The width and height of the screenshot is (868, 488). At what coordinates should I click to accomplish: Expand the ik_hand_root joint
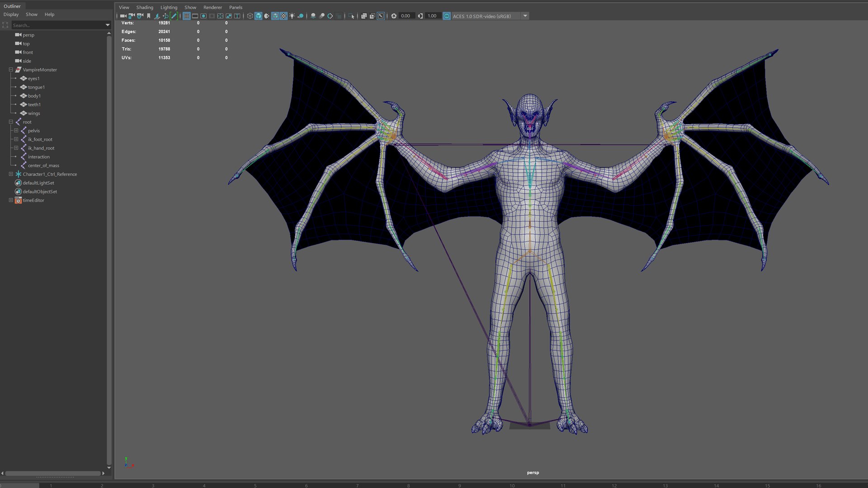[16, 148]
